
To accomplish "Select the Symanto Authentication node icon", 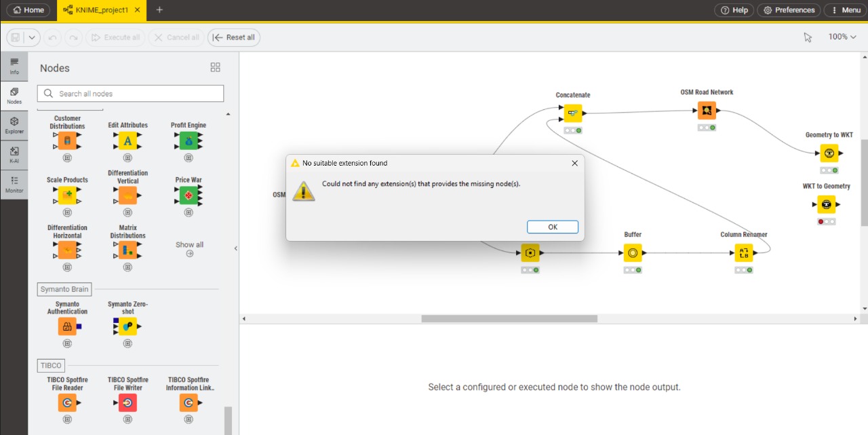I will 67,326.
